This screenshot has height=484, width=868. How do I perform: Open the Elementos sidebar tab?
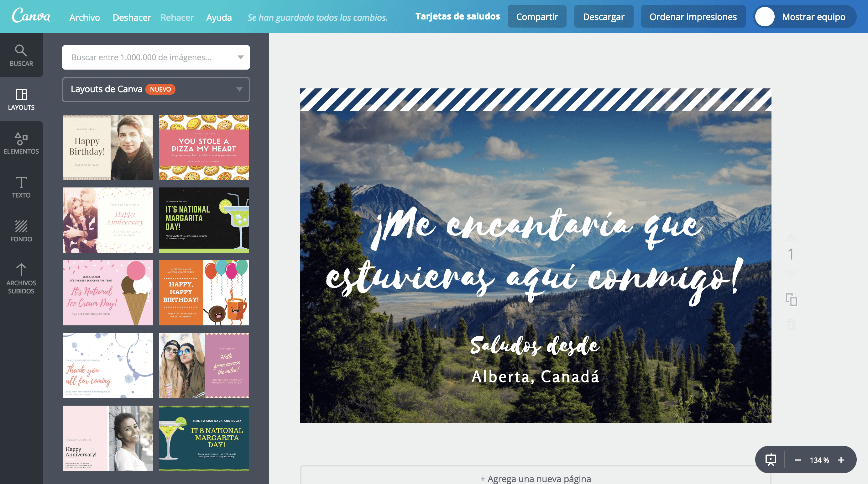[21, 143]
